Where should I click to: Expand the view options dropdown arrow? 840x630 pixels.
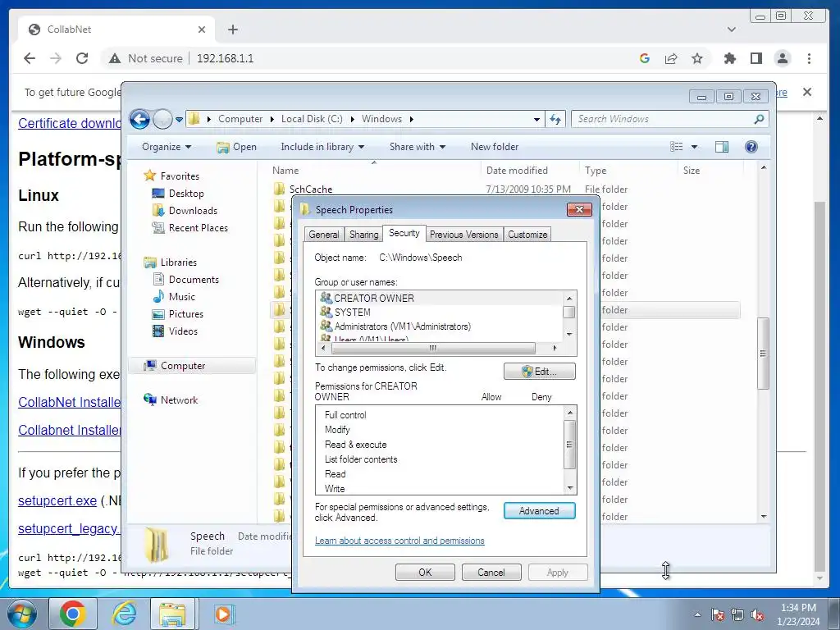[694, 147]
